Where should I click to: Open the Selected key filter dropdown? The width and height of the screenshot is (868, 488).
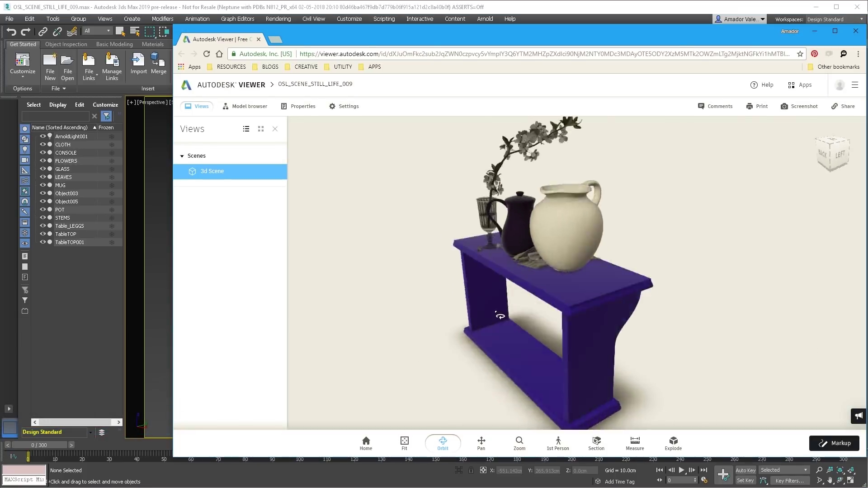point(784,470)
